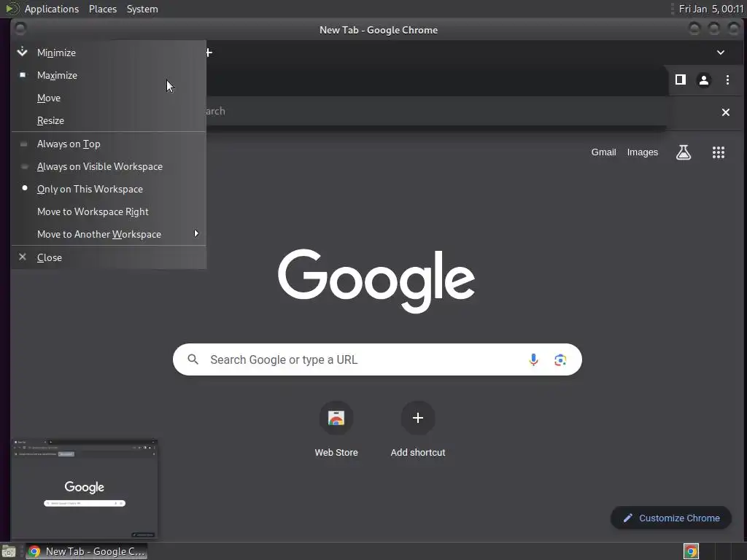Open Search Labs flask icon
Viewport: 747px width, 560px height.
683,152
